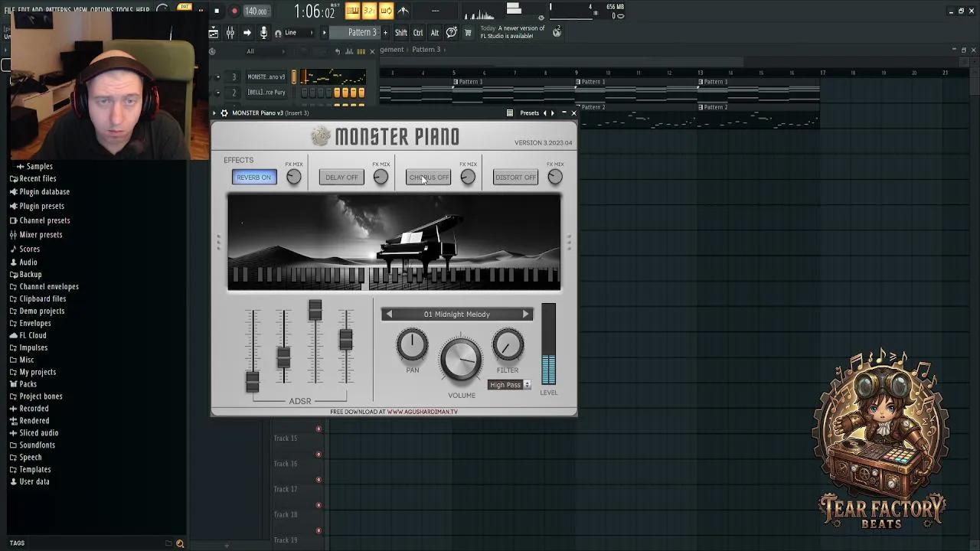Enable the Chorus effect
Screen dimensions: 980x551
pos(428,178)
